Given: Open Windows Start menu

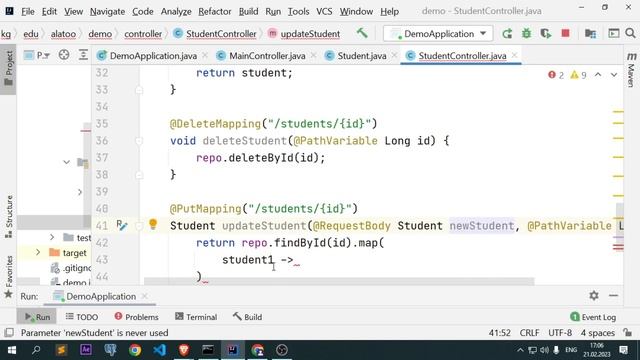Looking at the screenshot, I should coord(11,350).
